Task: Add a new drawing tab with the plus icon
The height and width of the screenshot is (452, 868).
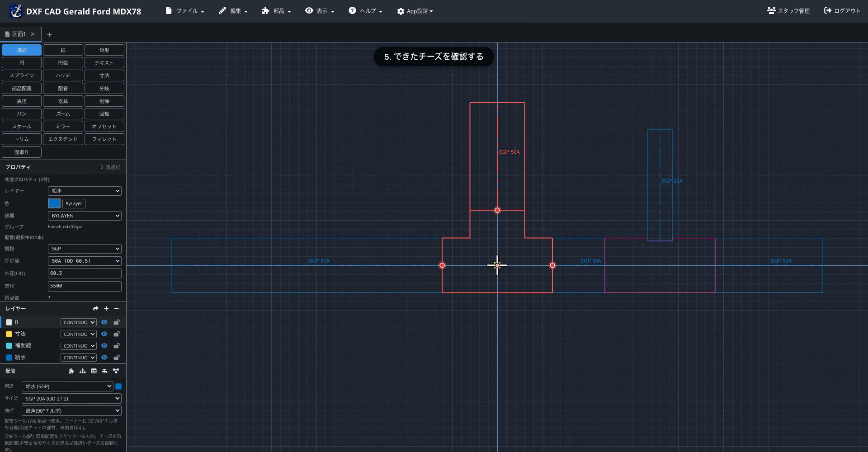Action: coord(49,34)
